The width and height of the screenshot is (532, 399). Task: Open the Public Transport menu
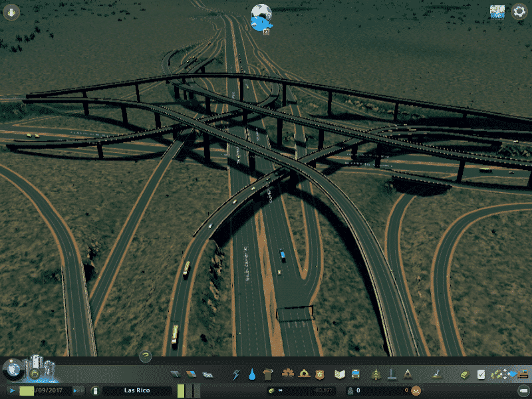pos(356,374)
